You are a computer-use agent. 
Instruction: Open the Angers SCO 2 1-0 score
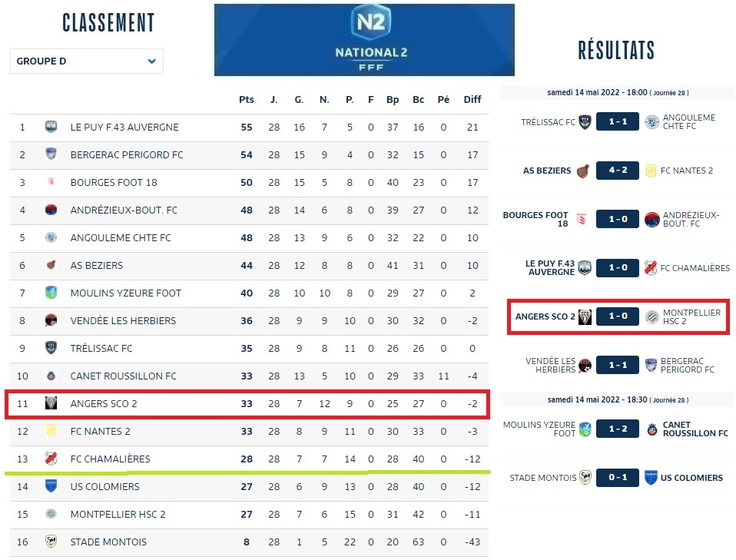(617, 317)
